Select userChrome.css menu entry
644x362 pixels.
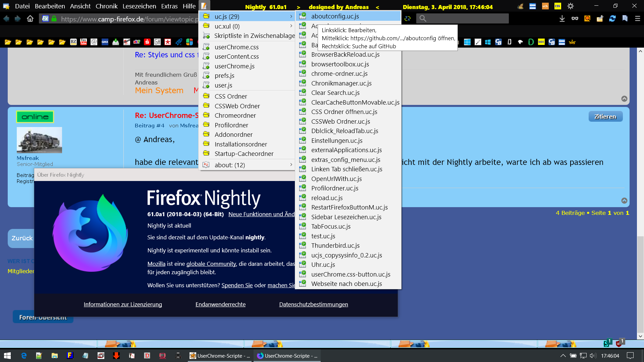(236, 47)
